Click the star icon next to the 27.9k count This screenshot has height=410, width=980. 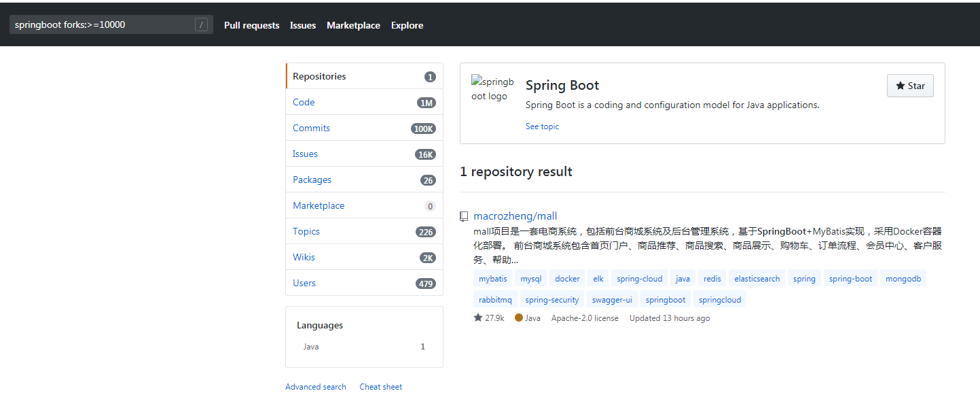(476, 318)
